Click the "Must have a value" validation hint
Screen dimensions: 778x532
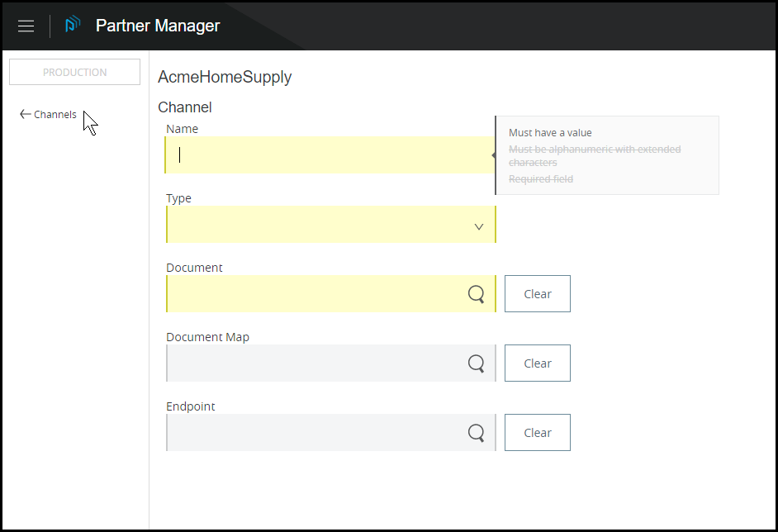550,133
